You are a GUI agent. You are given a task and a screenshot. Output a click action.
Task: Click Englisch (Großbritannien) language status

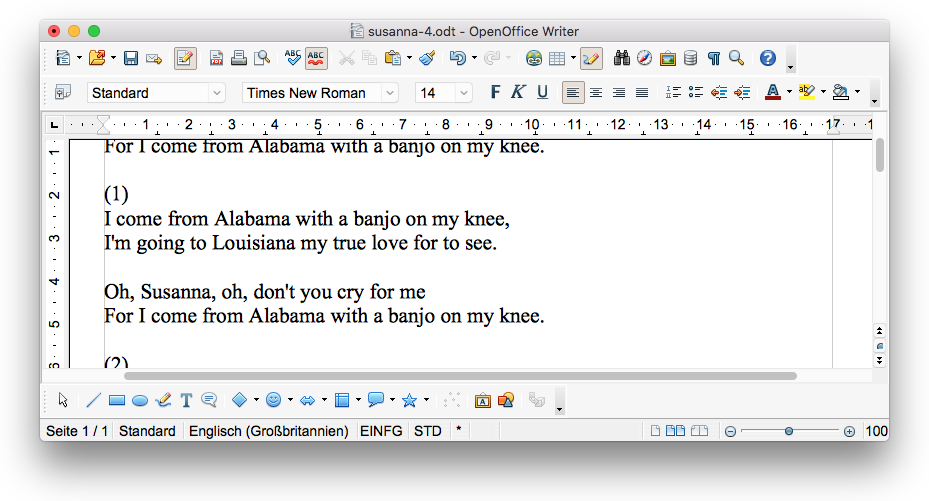[268, 431]
